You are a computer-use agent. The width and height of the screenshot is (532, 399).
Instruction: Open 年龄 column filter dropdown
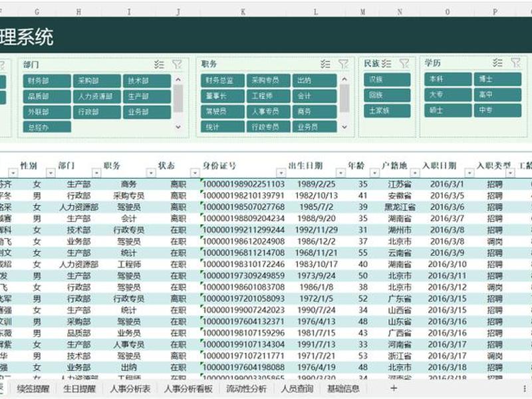pyautogui.click(x=374, y=173)
